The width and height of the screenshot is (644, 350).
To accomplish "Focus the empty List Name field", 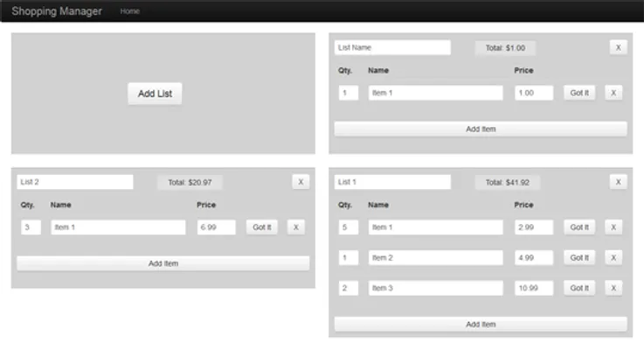I will point(392,47).
